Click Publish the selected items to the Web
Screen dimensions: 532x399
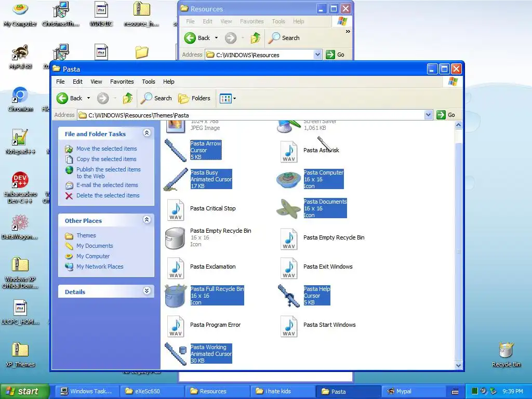(108, 172)
